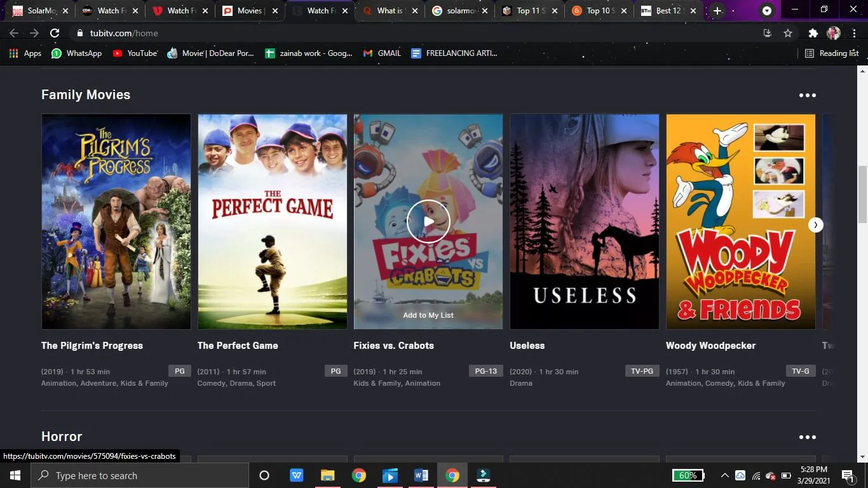This screenshot has width=868, height=488.
Task: Click the Fixies vs. Crabots title link
Action: coord(394,346)
